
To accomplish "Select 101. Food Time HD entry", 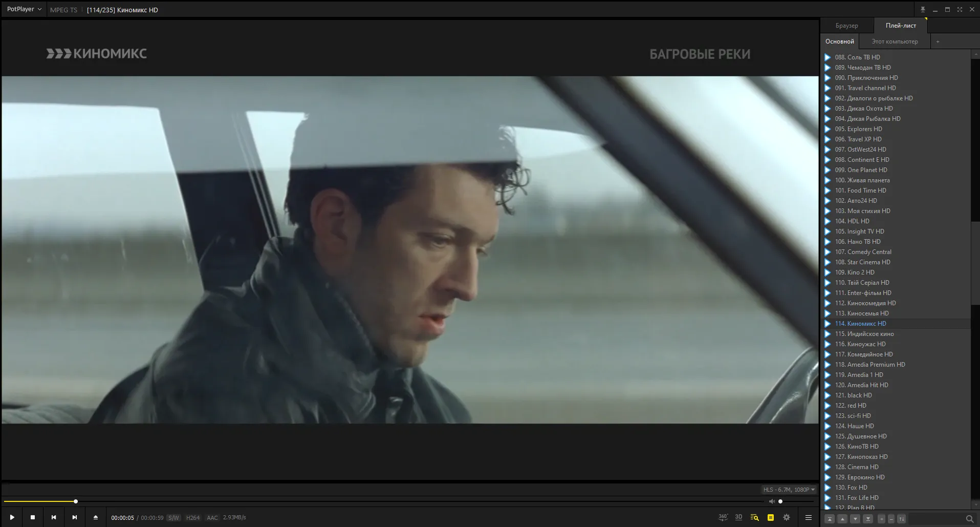I will tap(896, 191).
